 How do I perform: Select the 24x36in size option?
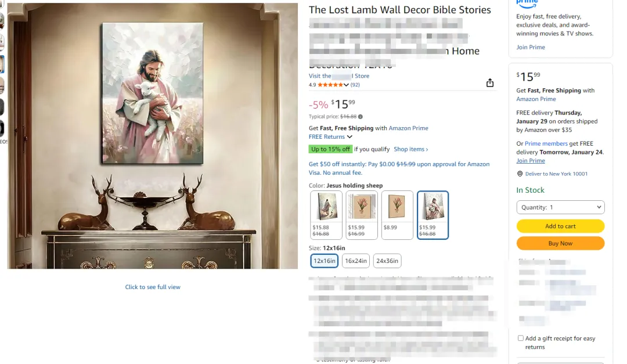point(387,261)
